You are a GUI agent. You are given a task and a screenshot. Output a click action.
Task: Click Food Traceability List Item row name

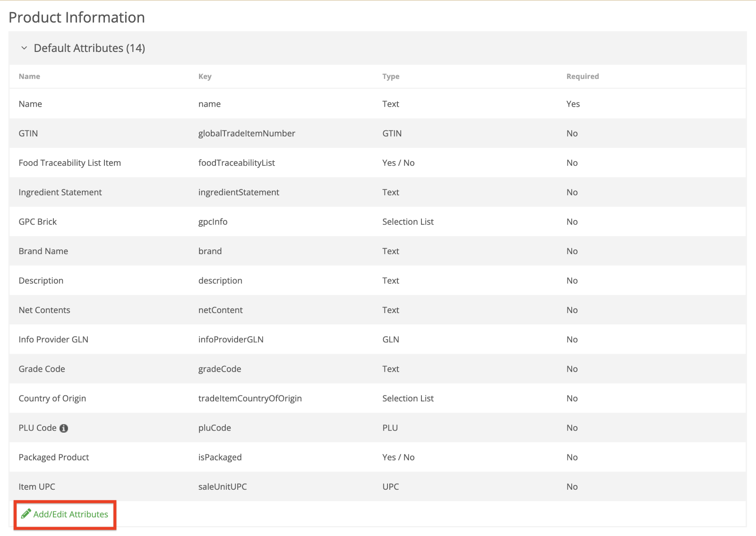(x=70, y=163)
